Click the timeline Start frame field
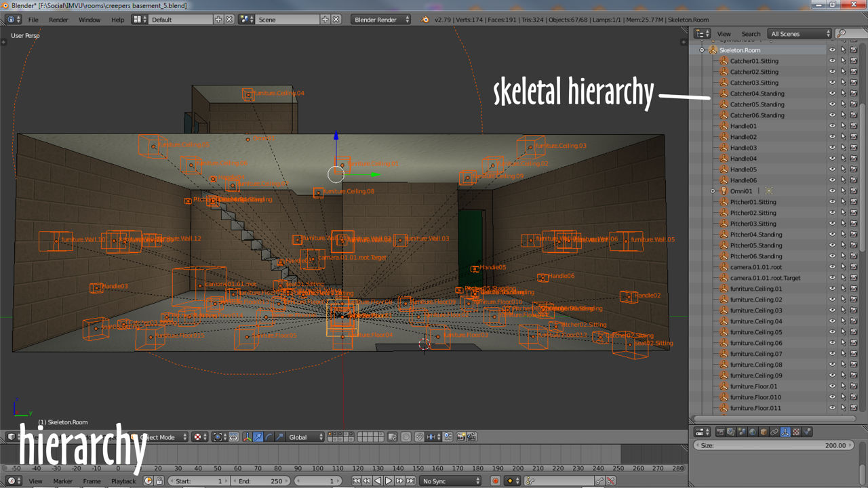The width and height of the screenshot is (868, 488). (x=199, y=481)
